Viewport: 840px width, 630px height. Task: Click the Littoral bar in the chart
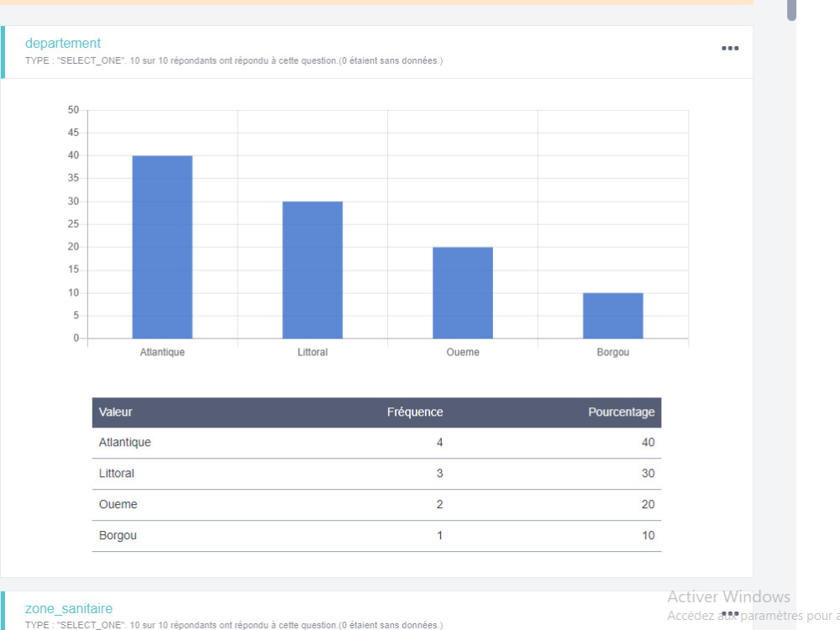pos(312,270)
